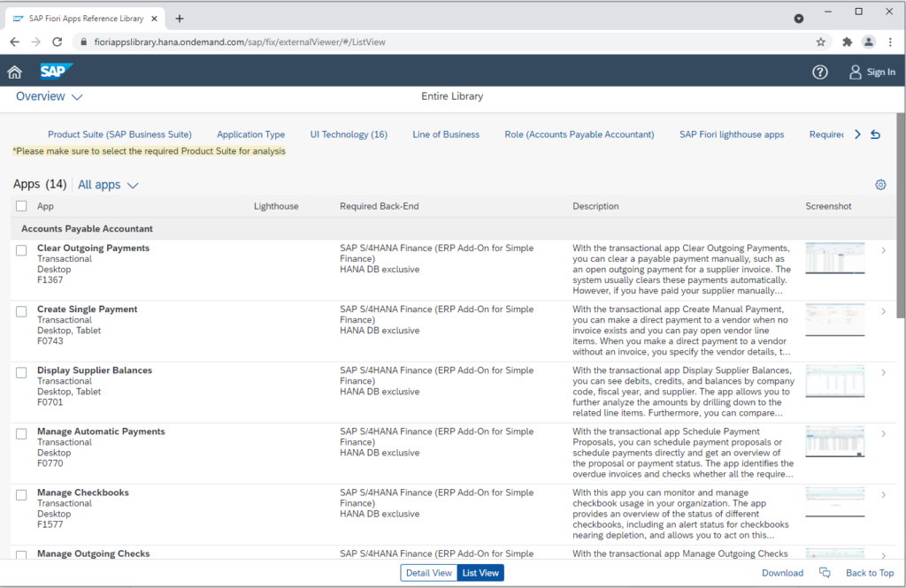Go back with browser back arrow

[14, 42]
